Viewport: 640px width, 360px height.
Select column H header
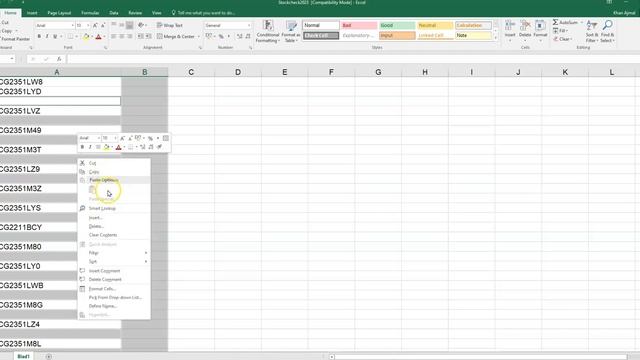point(425,72)
